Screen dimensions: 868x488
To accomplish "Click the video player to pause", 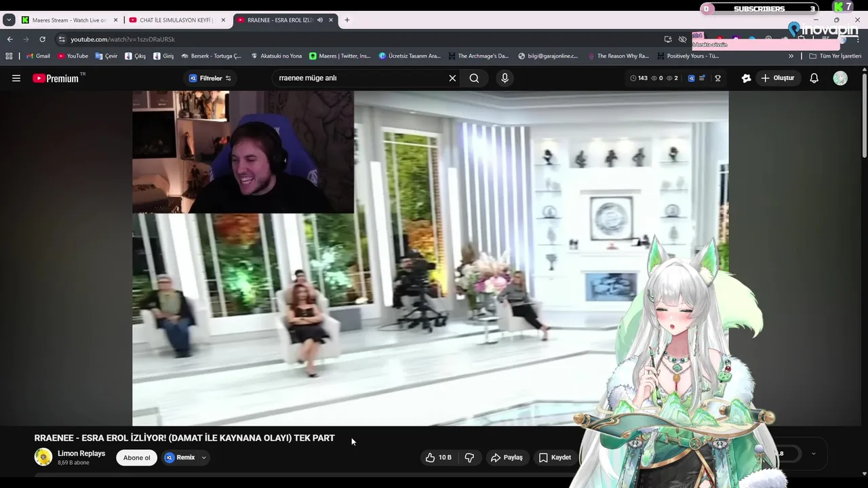I will pos(430,258).
